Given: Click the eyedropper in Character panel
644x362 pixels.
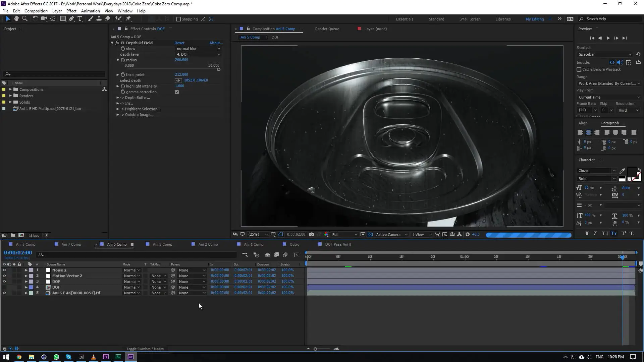Looking at the screenshot, I should click(622, 171).
